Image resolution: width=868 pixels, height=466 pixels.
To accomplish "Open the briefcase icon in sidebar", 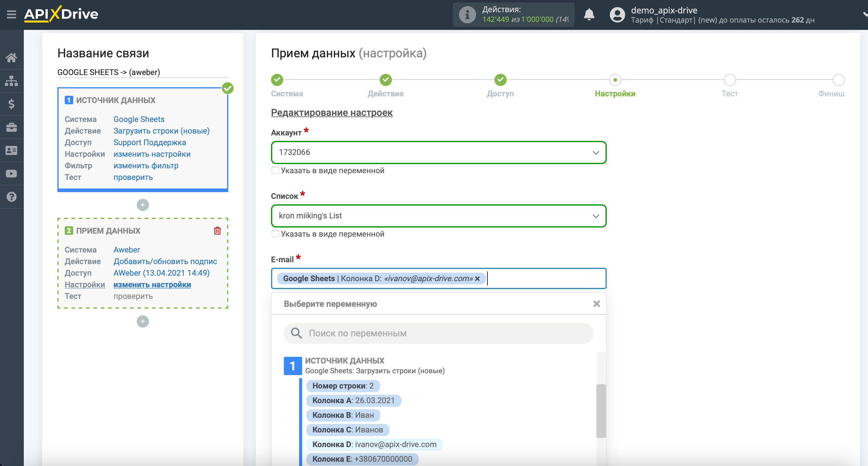I will pos(12,127).
